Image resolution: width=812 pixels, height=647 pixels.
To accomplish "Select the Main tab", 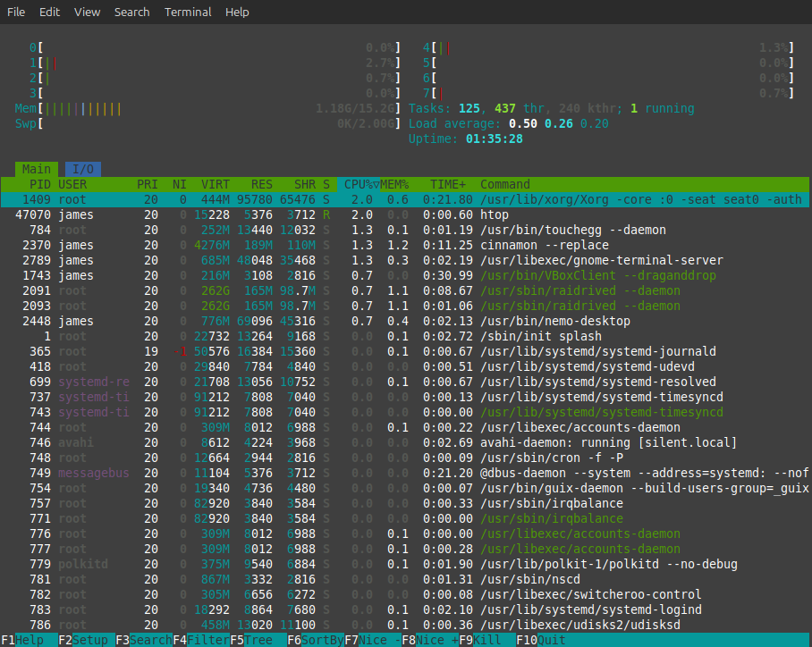I will click(37, 169).
